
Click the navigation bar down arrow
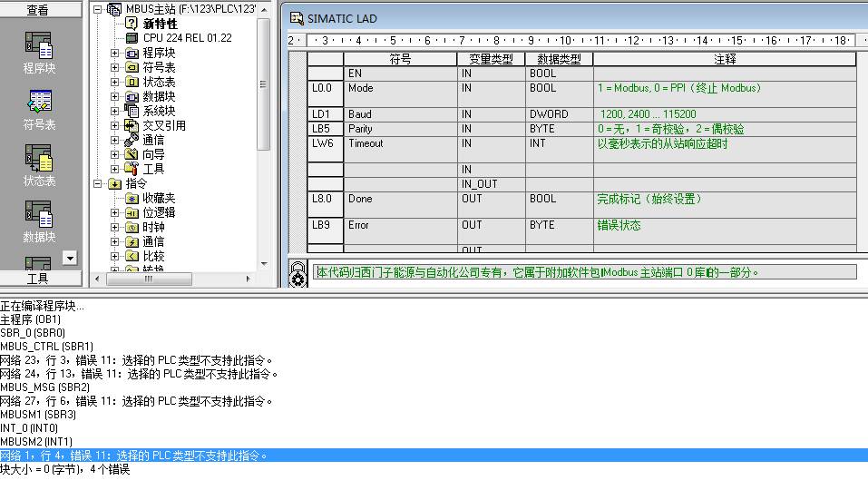[70, 258]
